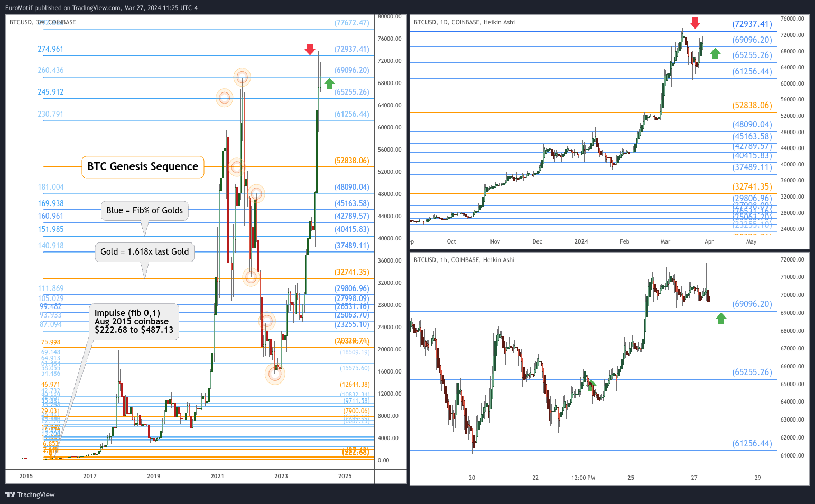Click the 160.961 fib ratio label
Image resolution: width=815 pixels, height=504 pixels.
[x=50, y=216]
